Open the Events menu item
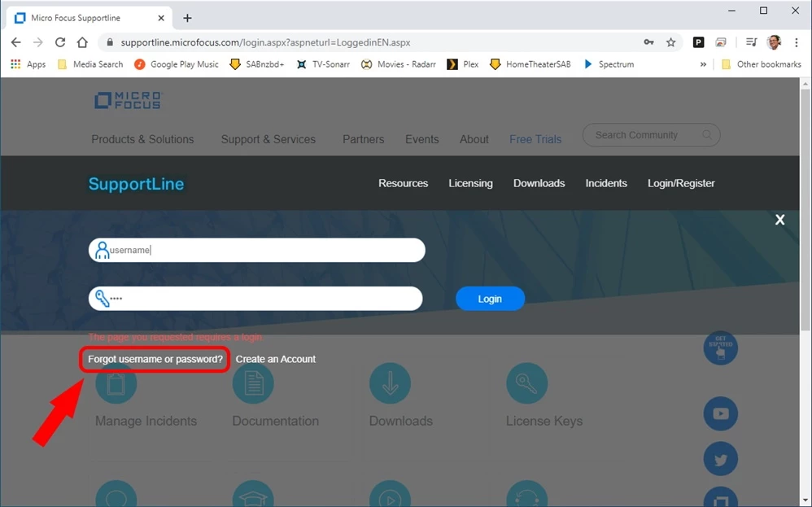 point(422,139)
